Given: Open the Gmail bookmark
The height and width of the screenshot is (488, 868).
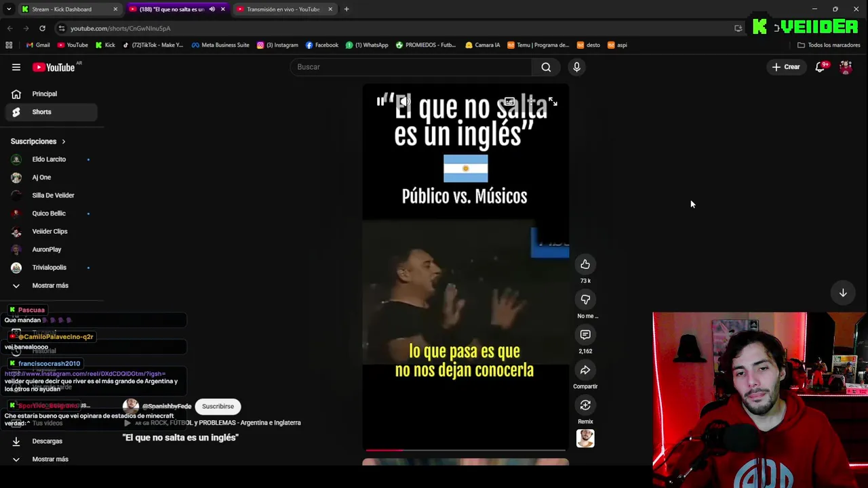Looking at the screenshot, I should 38,45.
